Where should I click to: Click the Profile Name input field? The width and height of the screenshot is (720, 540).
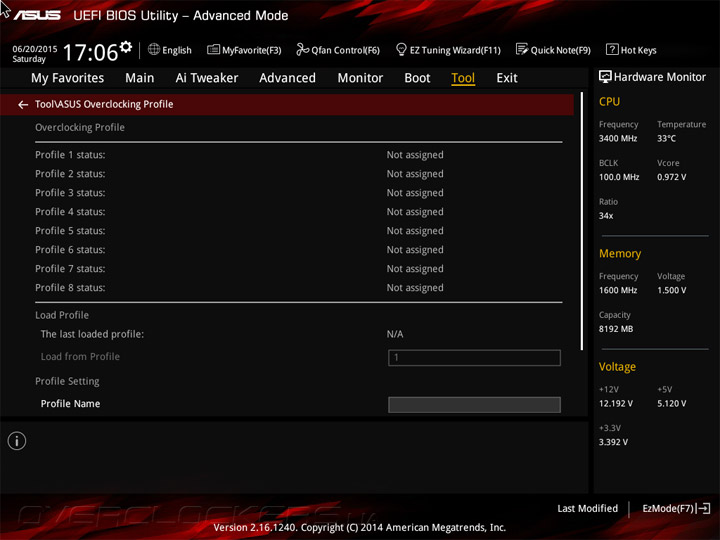tap(474, 405)
